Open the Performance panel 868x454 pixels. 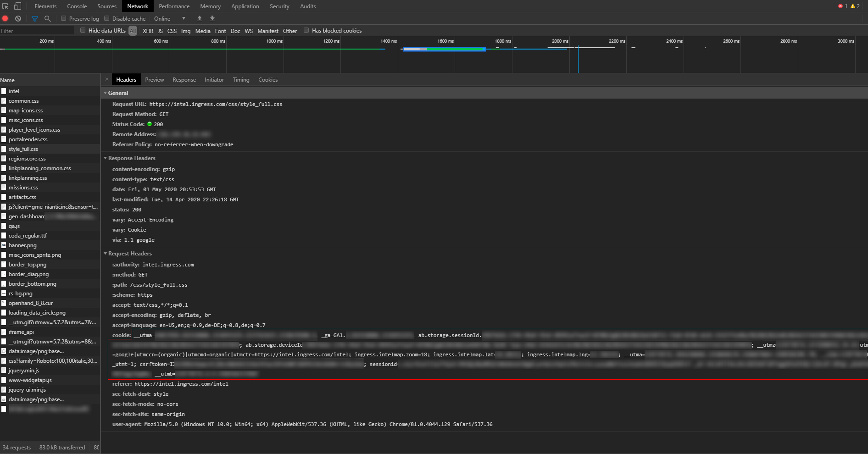(x=174, y=6)
